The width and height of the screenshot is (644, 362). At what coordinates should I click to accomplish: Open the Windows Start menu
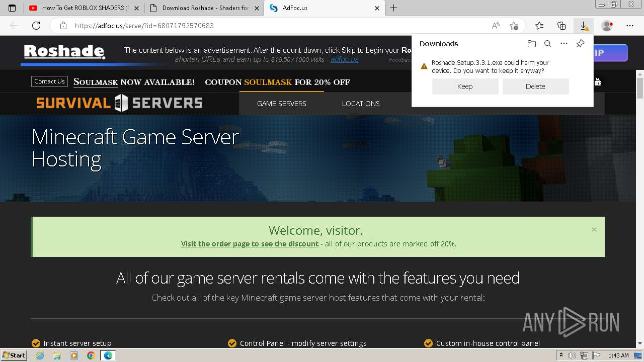pyautogui.click(x=14, y=355)
